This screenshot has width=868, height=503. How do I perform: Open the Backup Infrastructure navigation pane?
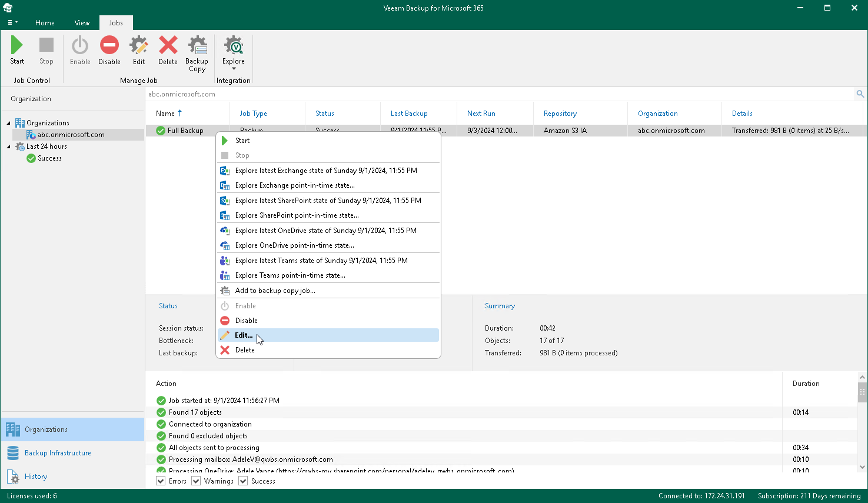coord(73,453)
